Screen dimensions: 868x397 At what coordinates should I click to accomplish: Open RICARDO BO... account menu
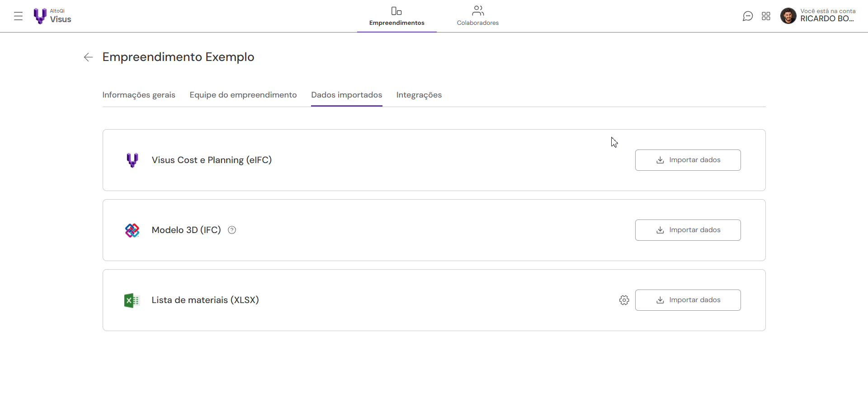827,15
